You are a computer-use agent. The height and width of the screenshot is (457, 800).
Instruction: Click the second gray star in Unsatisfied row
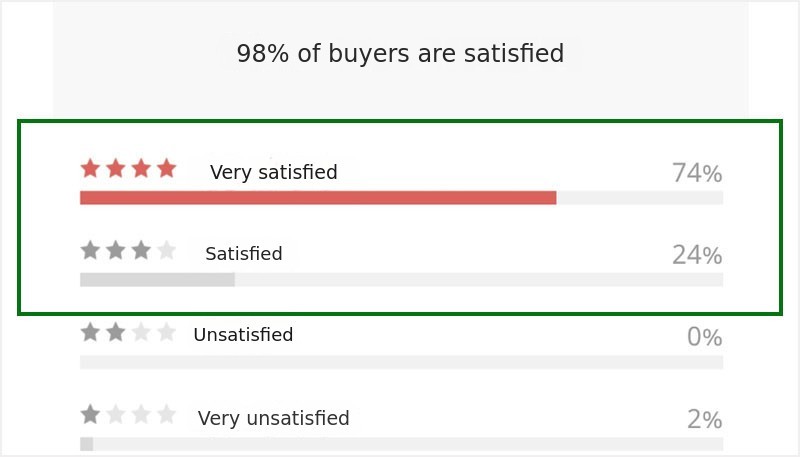click(x=116, y=332)
